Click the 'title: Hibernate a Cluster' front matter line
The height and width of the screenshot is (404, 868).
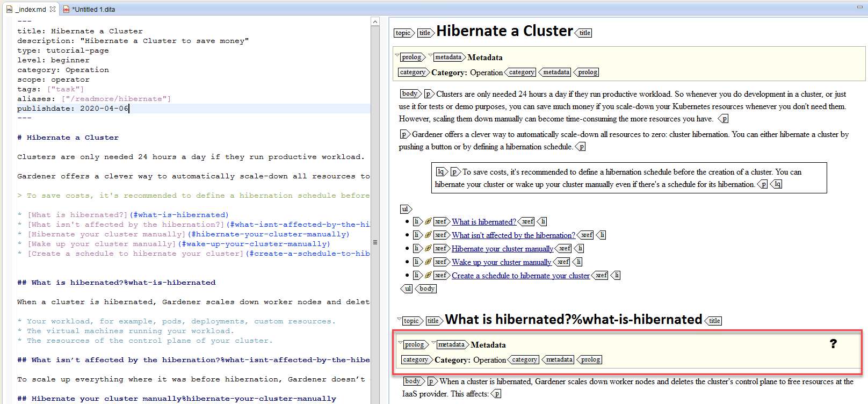click(x=80, y=31)
